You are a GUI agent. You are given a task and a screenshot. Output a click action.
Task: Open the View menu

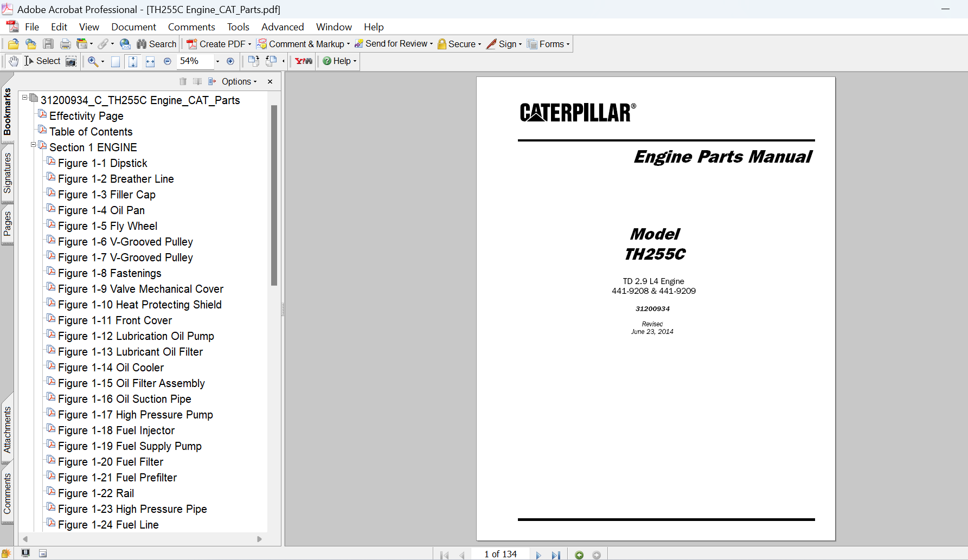click(89, 27)
